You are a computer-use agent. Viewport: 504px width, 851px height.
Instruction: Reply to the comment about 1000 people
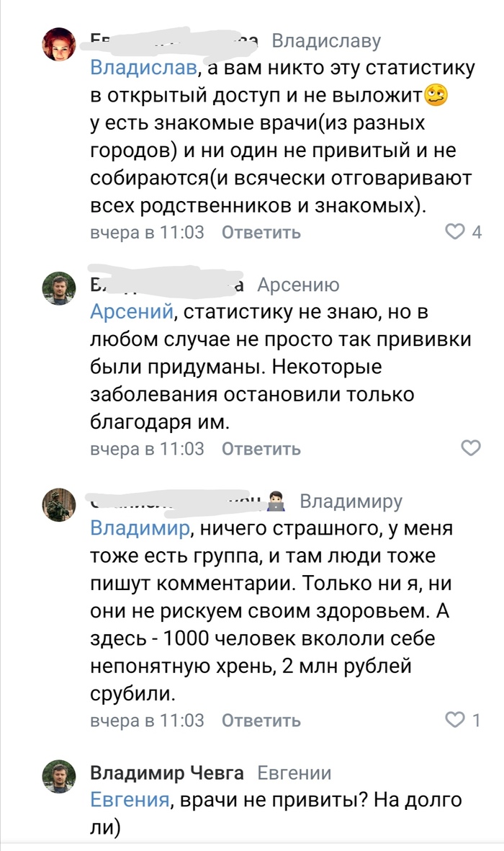pyautogui.click(x=261, y=719)
